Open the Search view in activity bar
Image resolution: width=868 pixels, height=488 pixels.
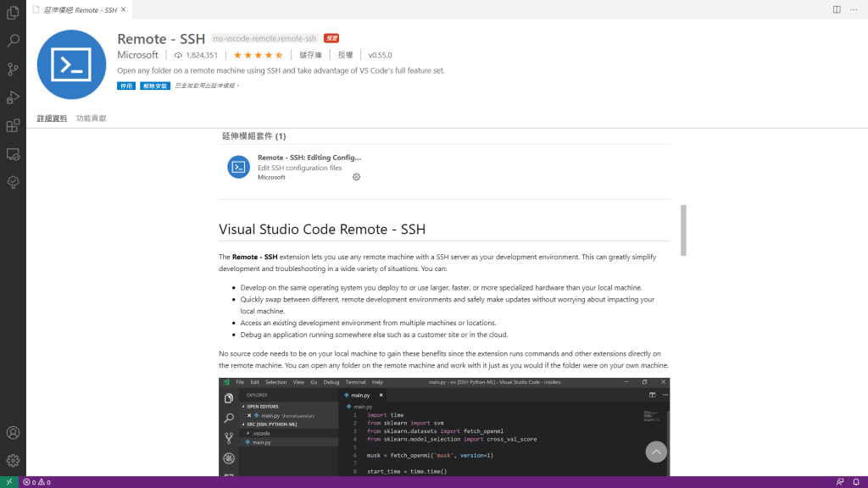(13, 41)
